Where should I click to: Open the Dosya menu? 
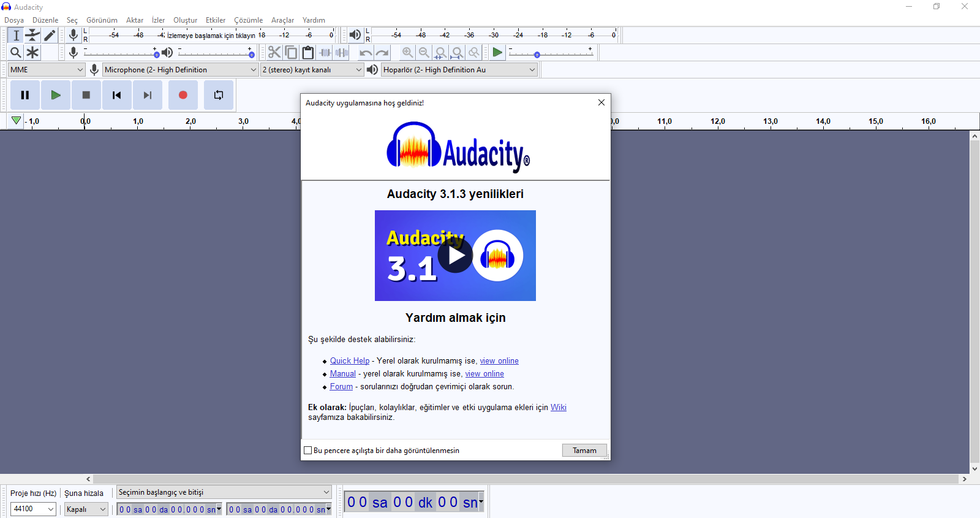click(x=14, y=20)
